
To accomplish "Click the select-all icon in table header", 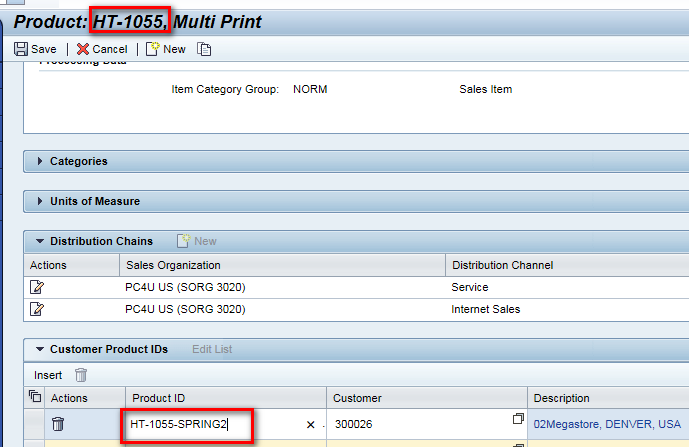I will point(36,398).
